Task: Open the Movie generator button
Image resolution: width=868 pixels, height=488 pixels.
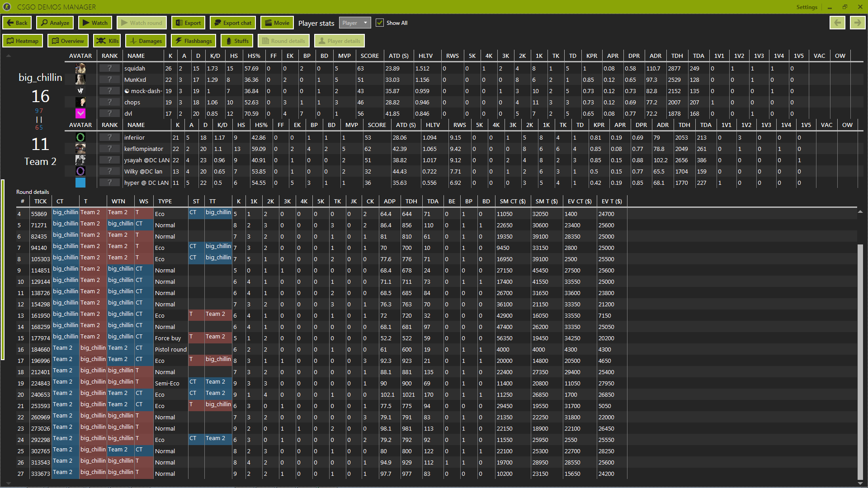Action: tap(277, 23)
